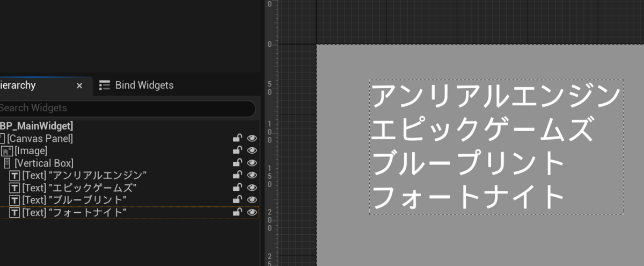644x266 pixels.
Task: Lock the "エピックゲームズ" text widget
Action: (237, 188)
